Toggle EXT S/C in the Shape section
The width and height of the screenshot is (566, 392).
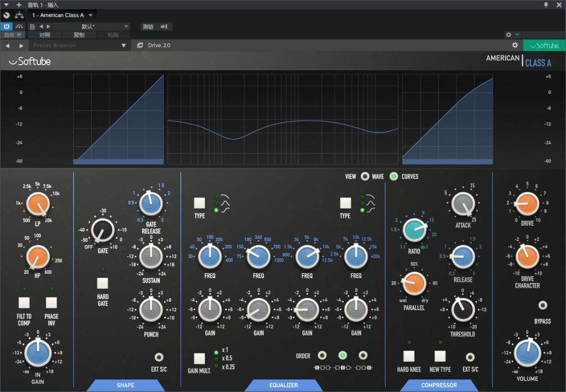[159, 357]
